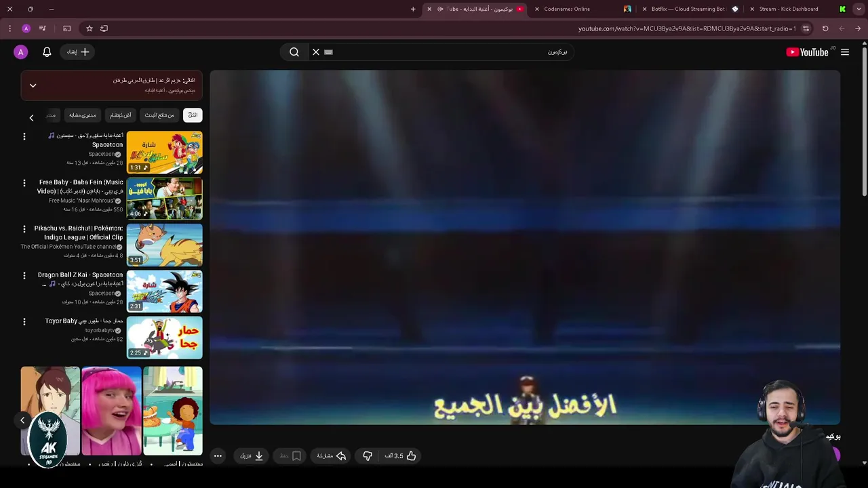The width and height of the screenshot is (868, 488).
Task: Open the YouTube hamburger guide menu
Action: click(845, 52)
